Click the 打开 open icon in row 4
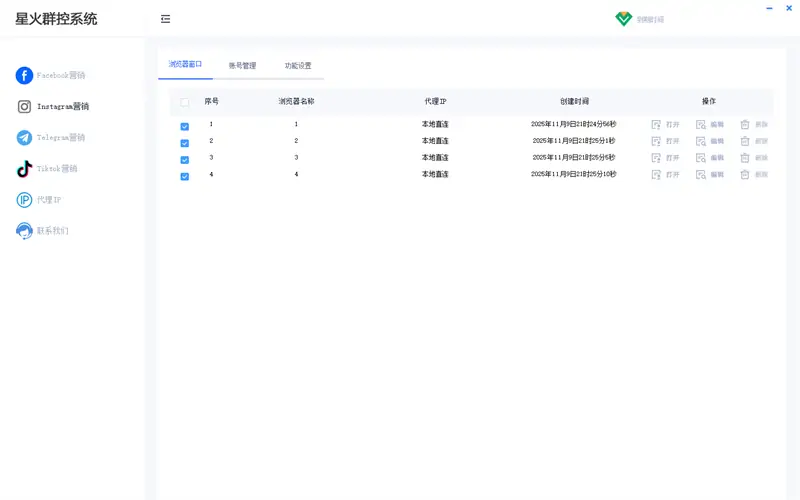Screen dimensions: 800x500 [x=656, y=174]
